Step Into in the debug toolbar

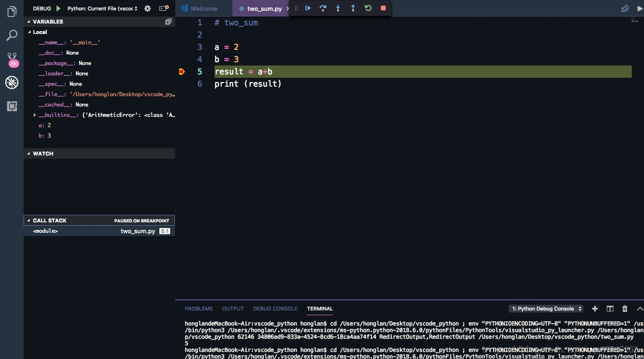coord(338,8)
